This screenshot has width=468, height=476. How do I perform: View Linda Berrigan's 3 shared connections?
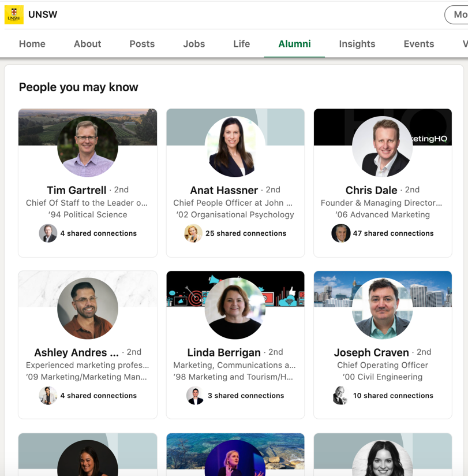click(246, 395)
